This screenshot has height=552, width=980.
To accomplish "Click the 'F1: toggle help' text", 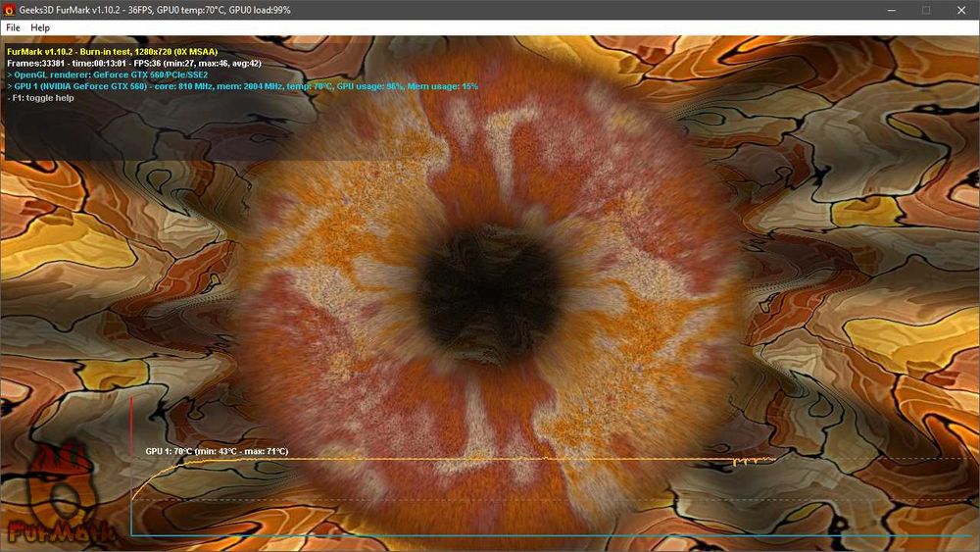I will pos(41,98).
